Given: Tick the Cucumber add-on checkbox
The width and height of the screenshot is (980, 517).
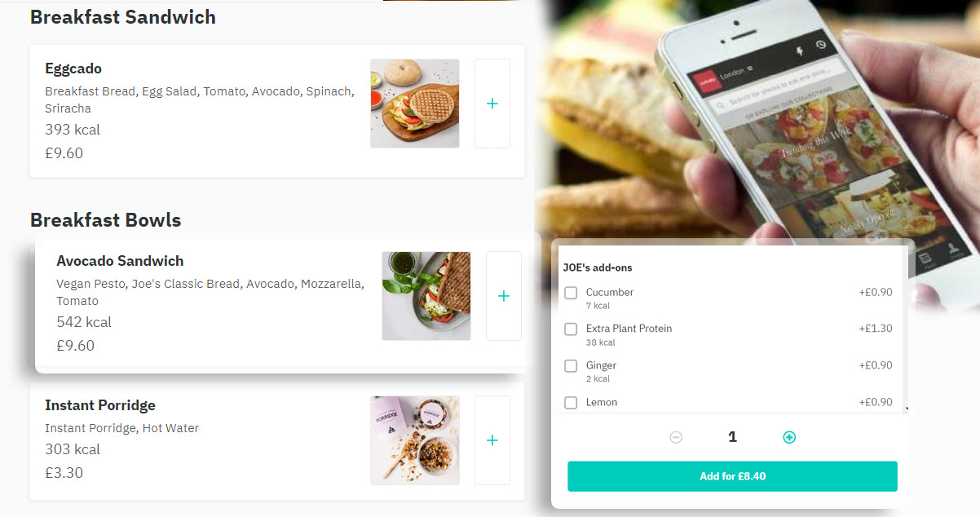Looking at the screenshot, I should (571, 293).
